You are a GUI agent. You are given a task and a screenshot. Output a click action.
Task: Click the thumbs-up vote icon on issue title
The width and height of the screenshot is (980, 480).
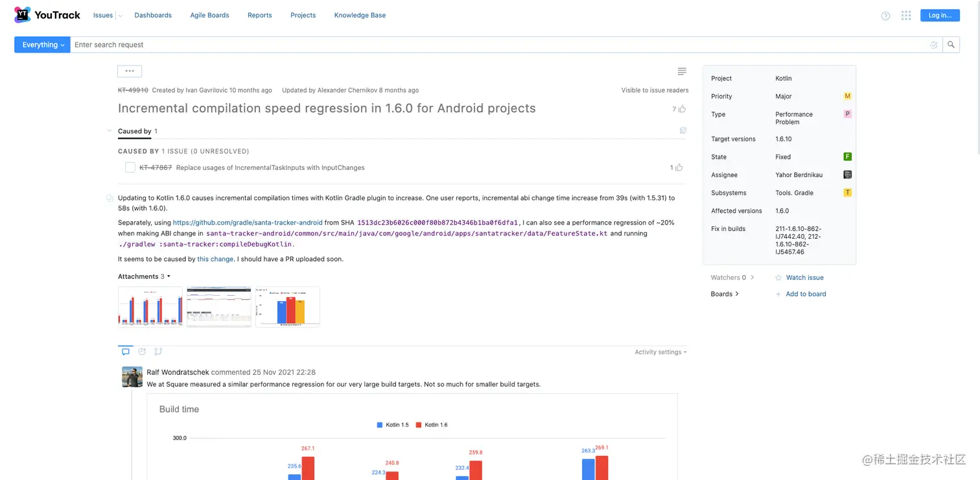[x=682, y=110]
